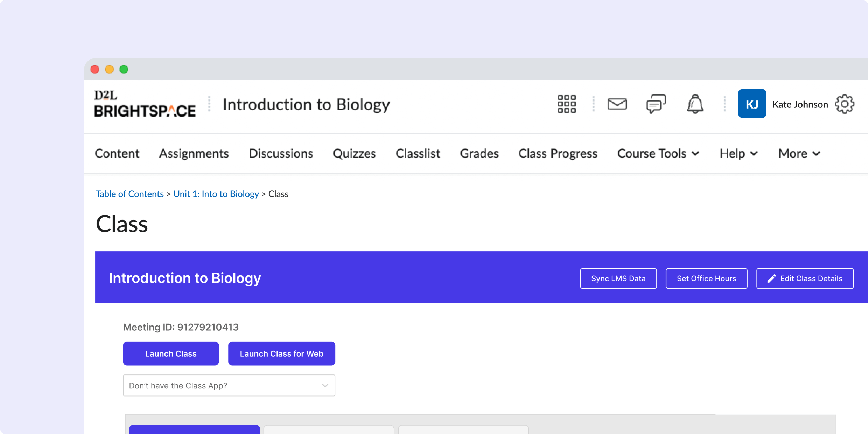Viewport: 868px width, 434px height.
Task: Expand the Help menu
Action: point(738,153)
